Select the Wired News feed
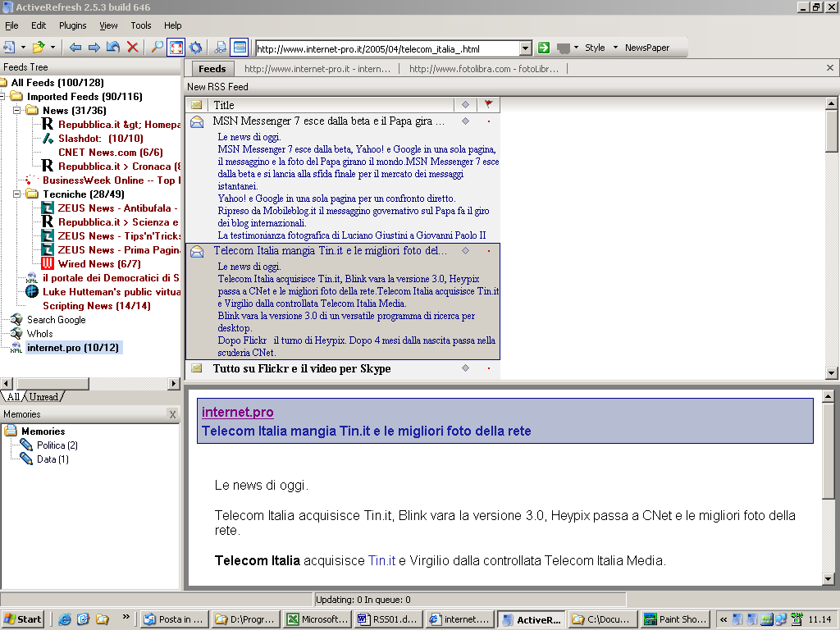 (x=99, y=263)
